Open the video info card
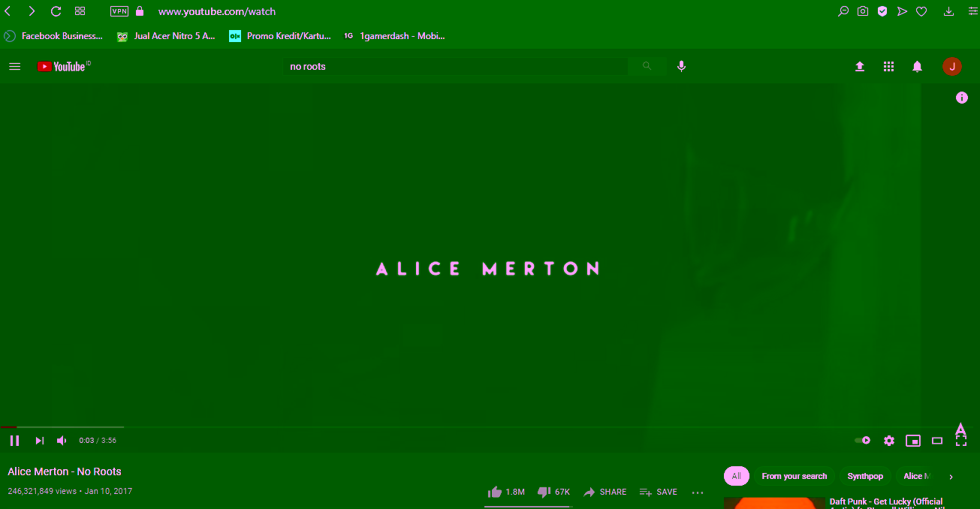980x509 pixels. click(x=961, y=98)
